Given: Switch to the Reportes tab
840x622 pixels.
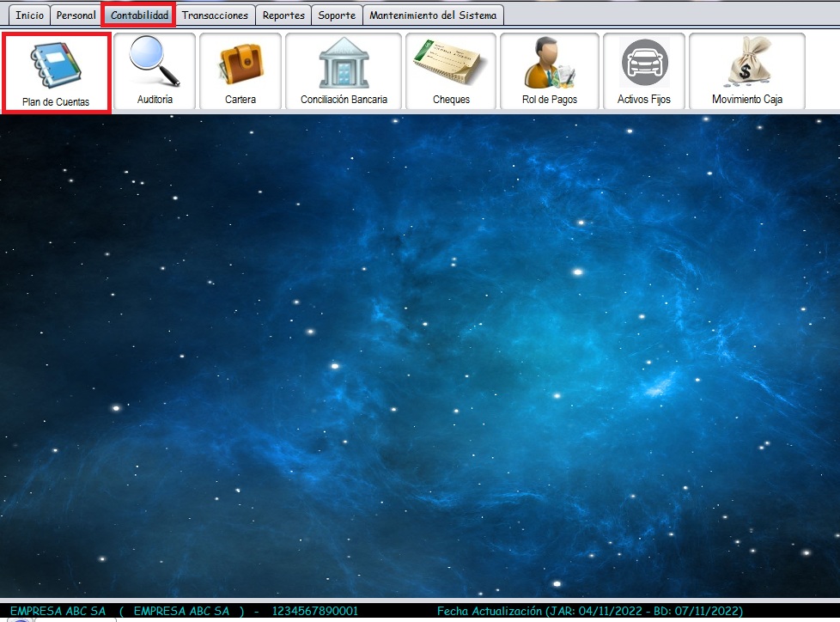Looking at the screenshot, I should tap(283, 15).
